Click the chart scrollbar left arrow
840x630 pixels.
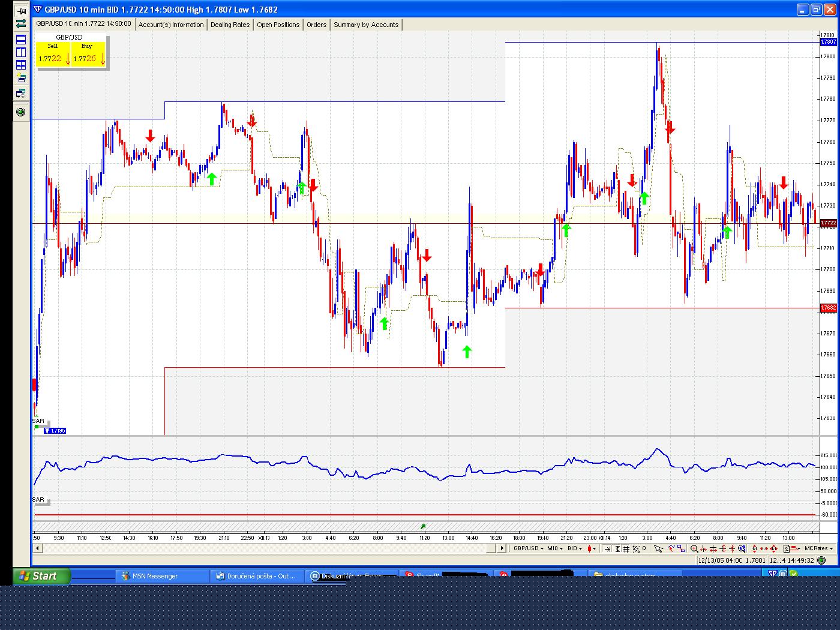[37, 548]
